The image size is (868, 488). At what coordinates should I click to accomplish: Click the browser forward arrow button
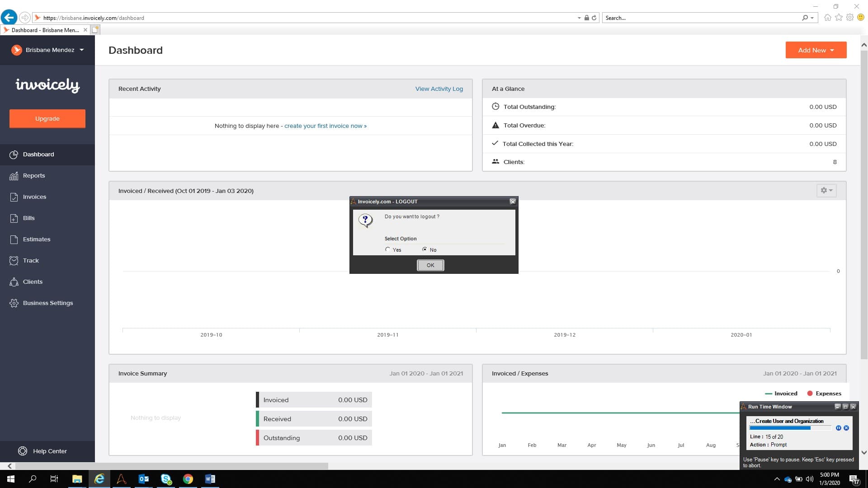[x=25, y=18]
